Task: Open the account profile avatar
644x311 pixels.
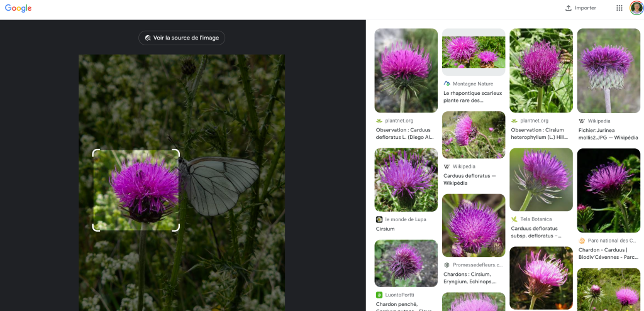Action: [636, 8]
